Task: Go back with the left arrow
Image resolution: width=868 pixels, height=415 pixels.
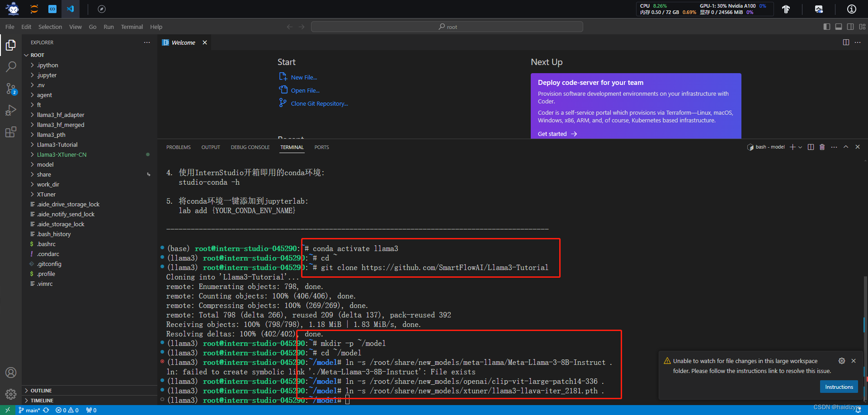Action: [290, 27]
